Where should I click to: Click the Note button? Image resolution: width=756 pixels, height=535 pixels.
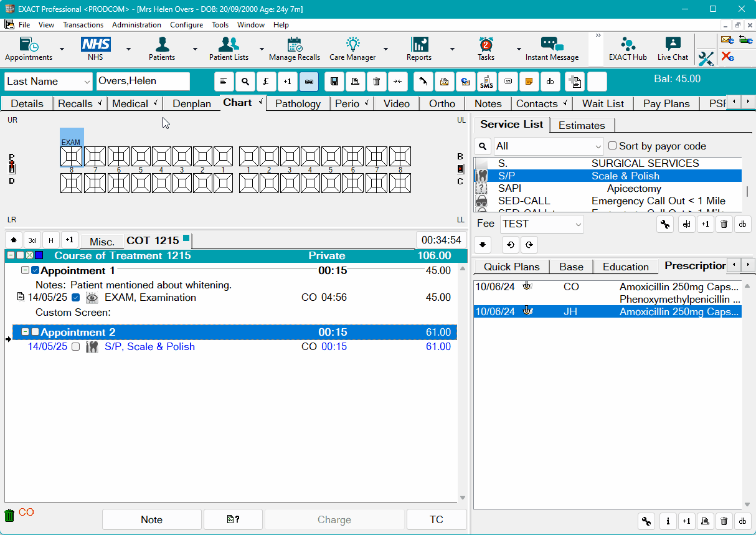coord(151,519)
